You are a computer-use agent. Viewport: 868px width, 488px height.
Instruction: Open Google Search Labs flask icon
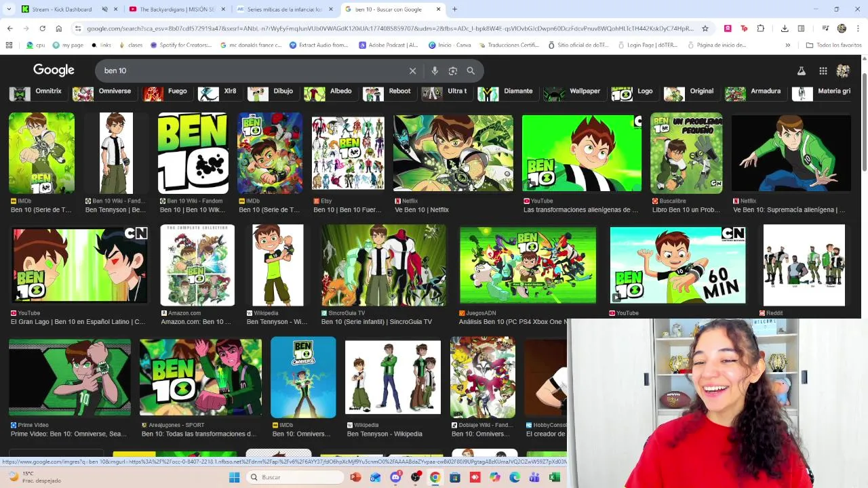tap(801, 70)
